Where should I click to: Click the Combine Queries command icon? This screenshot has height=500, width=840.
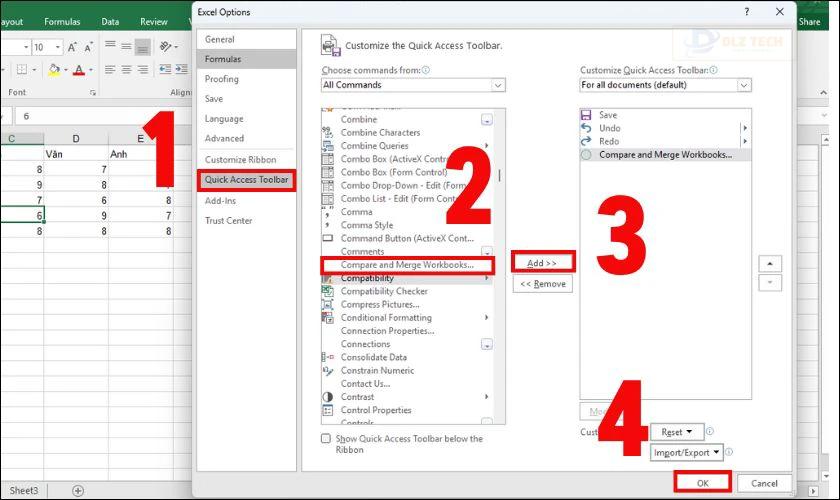327,146
